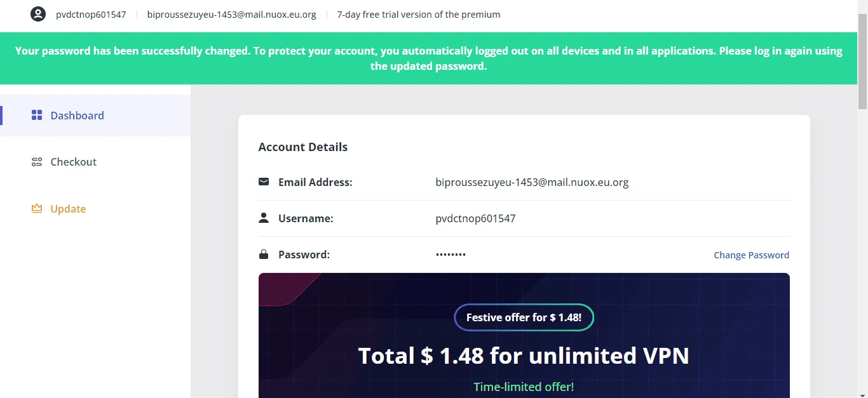This screenshot has width=868, height=398.
Task: Open the Dashboard menu item
Action: point(95,116)
